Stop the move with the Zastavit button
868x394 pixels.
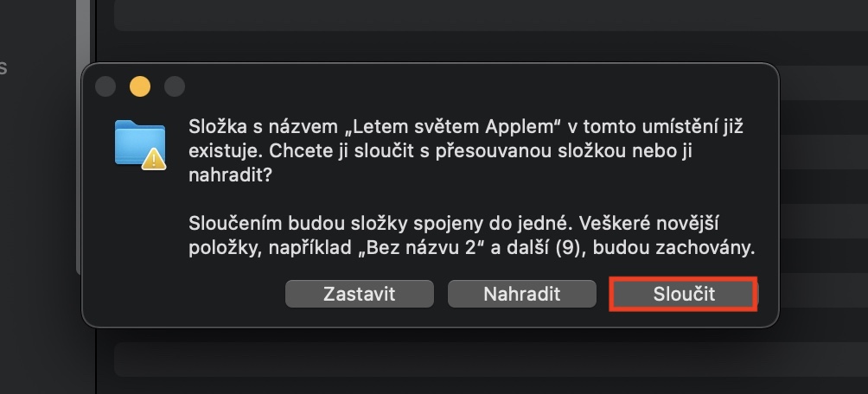(359, 294)
